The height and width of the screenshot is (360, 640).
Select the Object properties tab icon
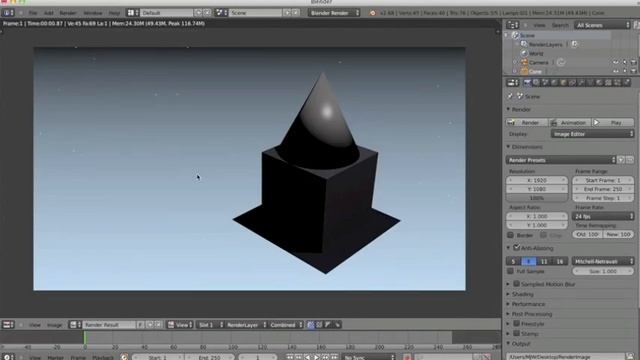563,83
